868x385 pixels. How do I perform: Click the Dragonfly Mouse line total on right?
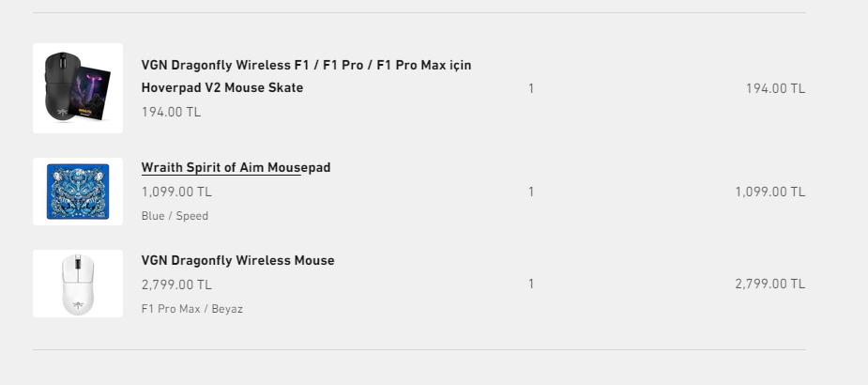tap(769, 284)
